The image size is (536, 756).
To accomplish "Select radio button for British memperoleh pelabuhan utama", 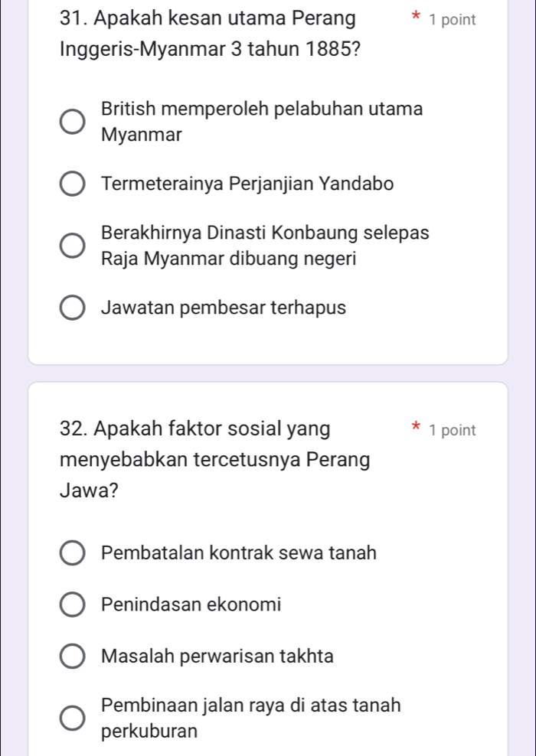I will (73, 122).
